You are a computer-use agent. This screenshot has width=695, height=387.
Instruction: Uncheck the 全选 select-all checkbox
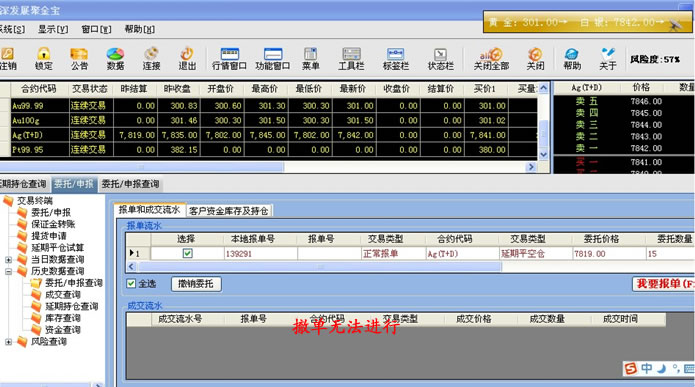pos(131,283)
